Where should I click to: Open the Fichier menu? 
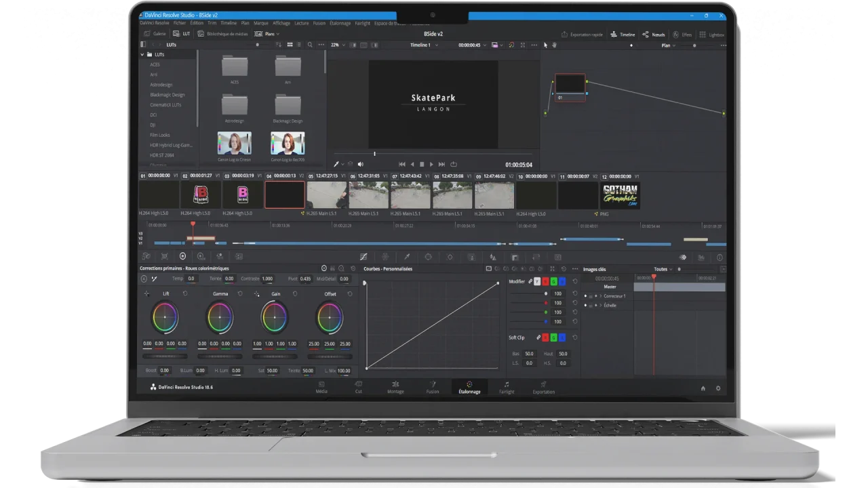click(180, 23)
